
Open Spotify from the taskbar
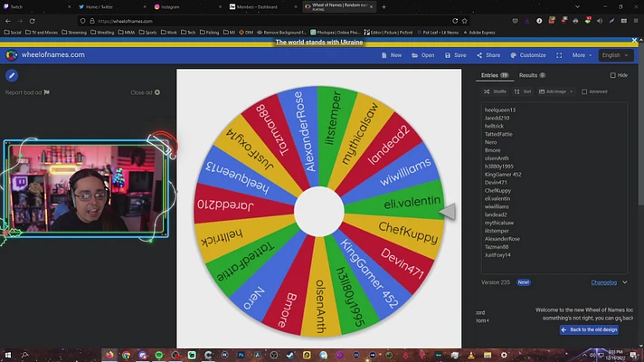click(x=159, y=355)
